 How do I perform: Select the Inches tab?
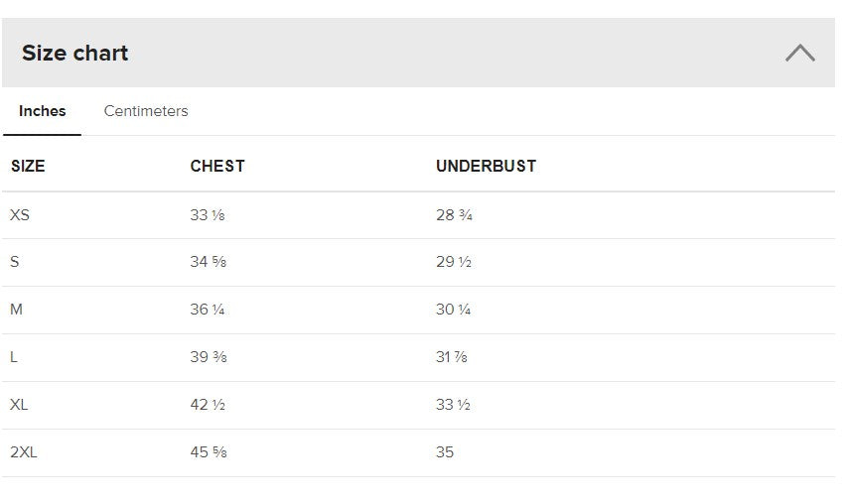click(43, 111)
